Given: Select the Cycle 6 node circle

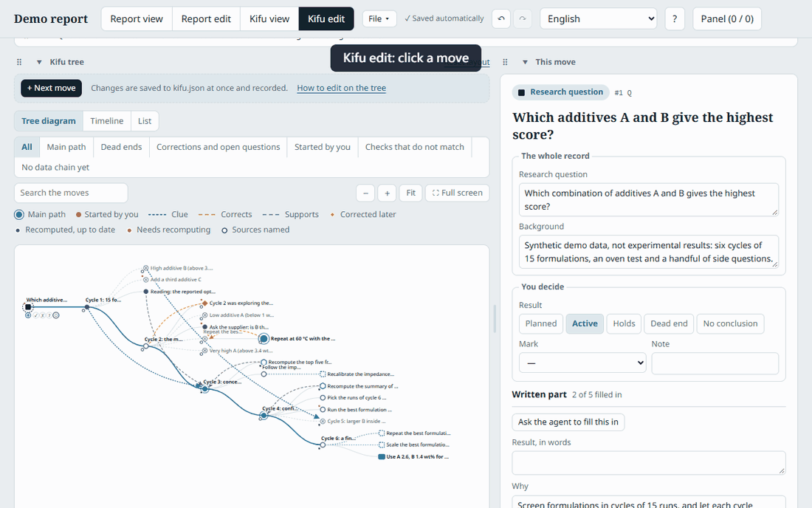Looking at the screenshot, I should click(323, 444).
